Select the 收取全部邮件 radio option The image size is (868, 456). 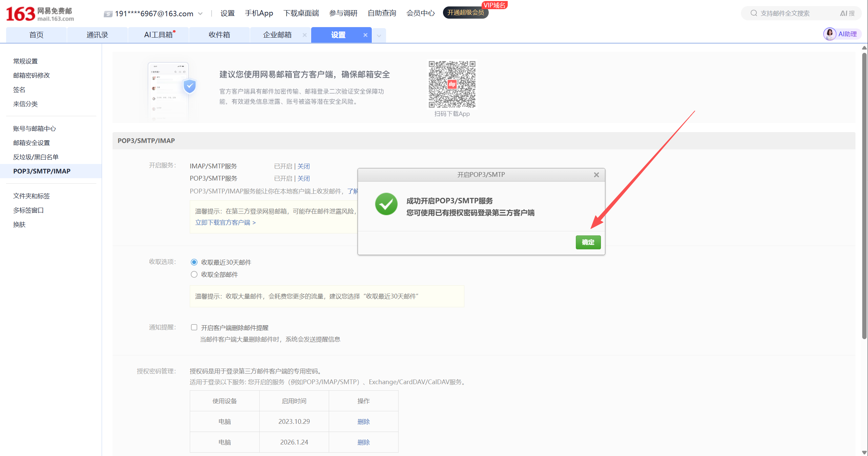(x=194, y=274)
